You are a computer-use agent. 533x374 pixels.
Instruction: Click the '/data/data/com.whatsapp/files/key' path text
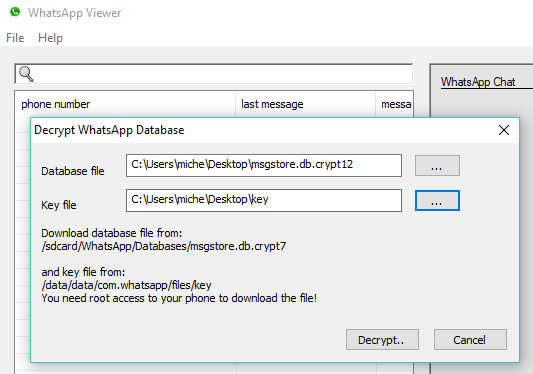pyautogui.click(x=126, y=285)
